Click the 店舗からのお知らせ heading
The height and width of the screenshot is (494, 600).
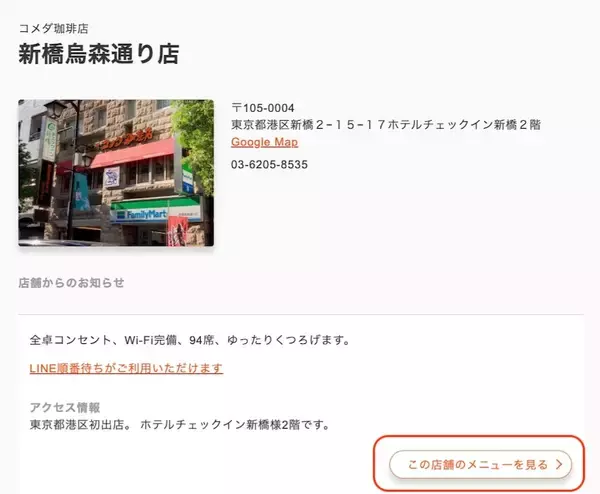(71, 283)
